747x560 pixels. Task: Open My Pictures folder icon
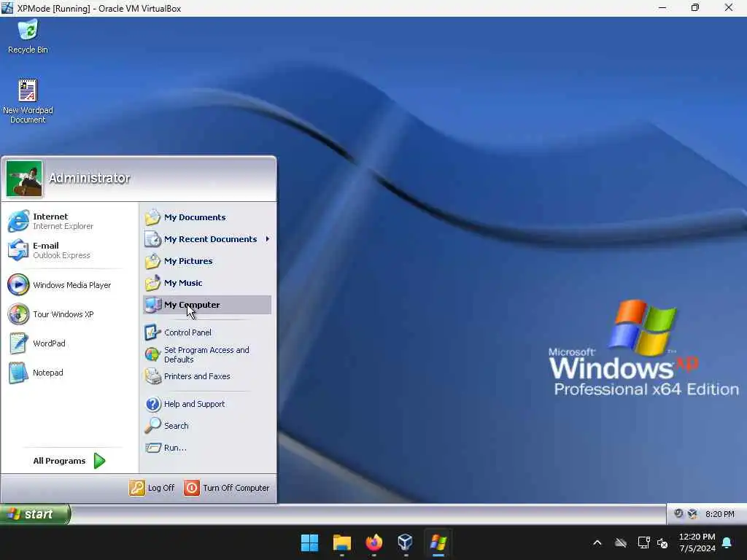coord(152,261)
